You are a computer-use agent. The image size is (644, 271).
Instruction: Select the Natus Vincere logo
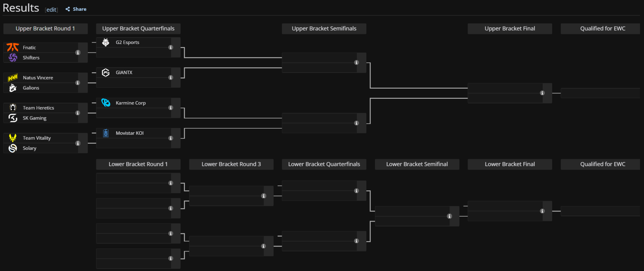coord(12,78)
